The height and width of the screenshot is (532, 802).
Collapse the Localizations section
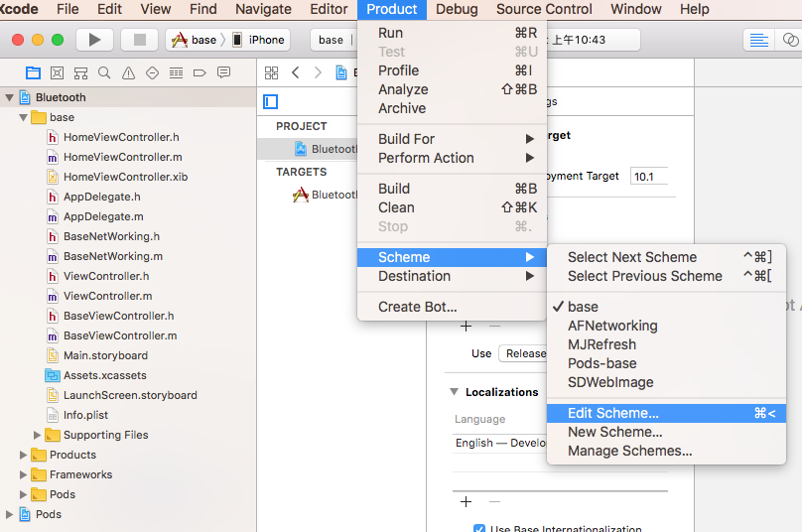click(454, 392)
